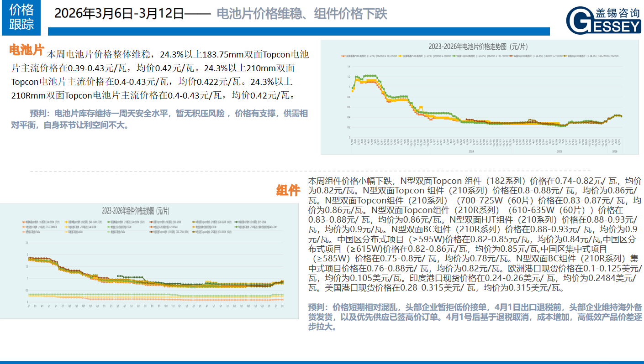Select the orange 组件 section heading
Viewport: 644px width, 364px height.
pyautogui.click(x=288, y=190)
